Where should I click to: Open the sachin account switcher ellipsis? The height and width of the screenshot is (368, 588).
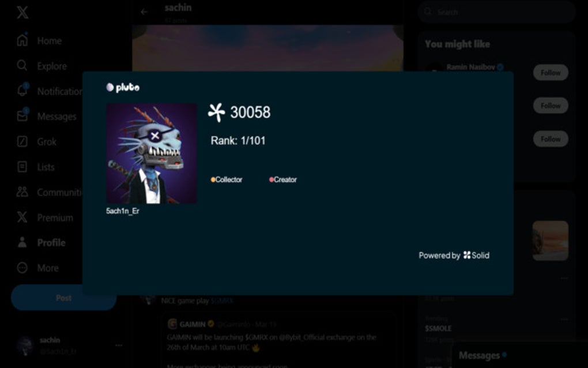119,345
